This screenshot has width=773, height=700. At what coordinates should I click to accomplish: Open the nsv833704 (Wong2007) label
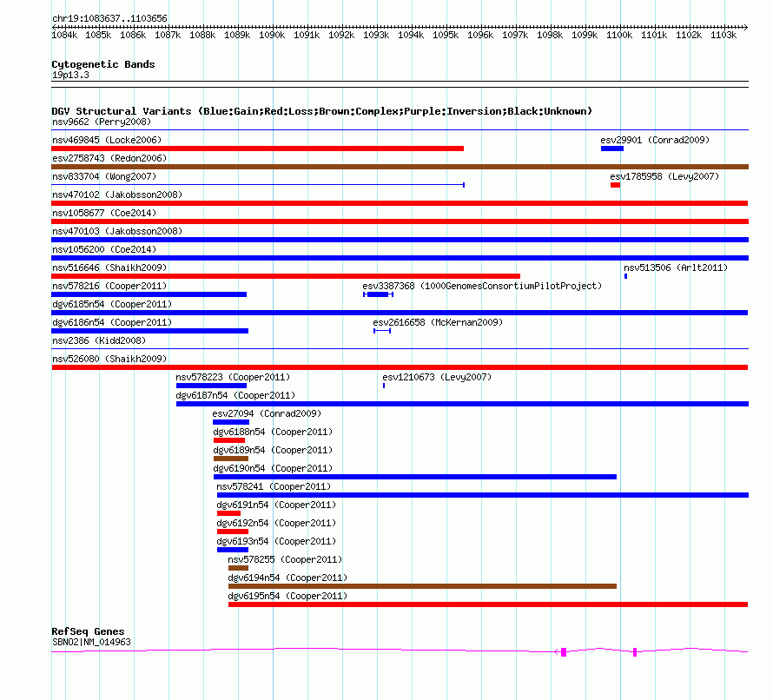[x=104, y=176]
